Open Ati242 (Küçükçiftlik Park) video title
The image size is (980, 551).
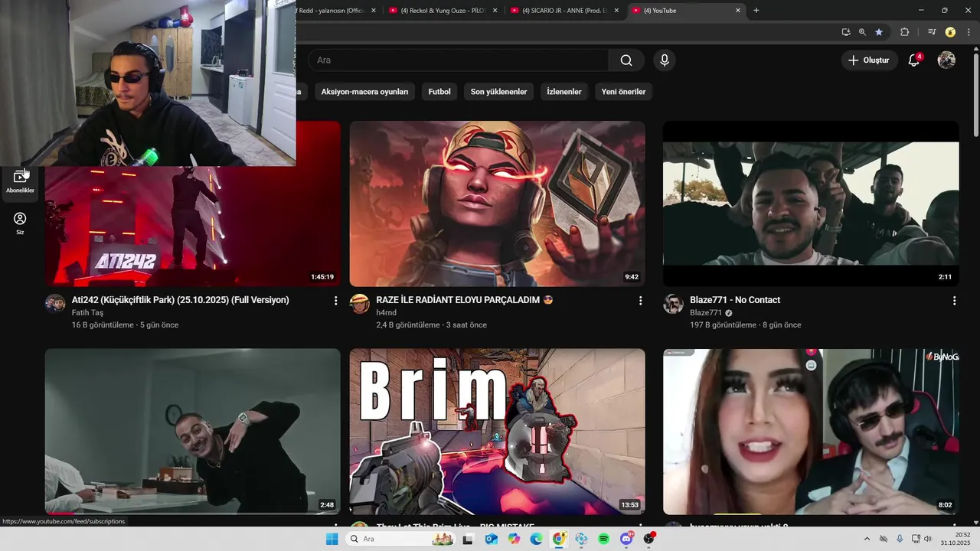coord(181,300)
